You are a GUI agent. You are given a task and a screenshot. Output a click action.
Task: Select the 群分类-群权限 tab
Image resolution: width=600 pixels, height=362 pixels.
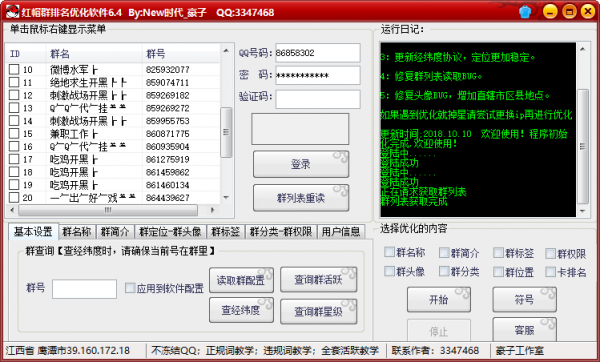tap(281, 232)
